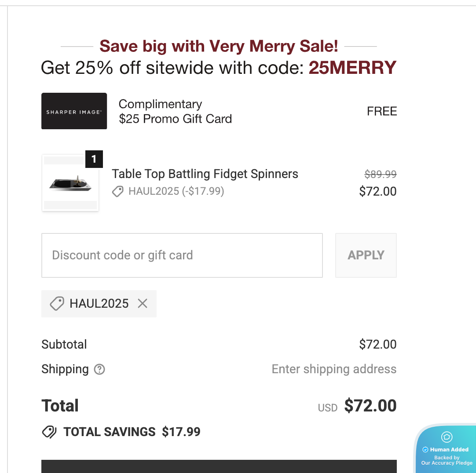
Task: Click the Complimentary $25 Promo Gift Card text
Action: point(175,111)
